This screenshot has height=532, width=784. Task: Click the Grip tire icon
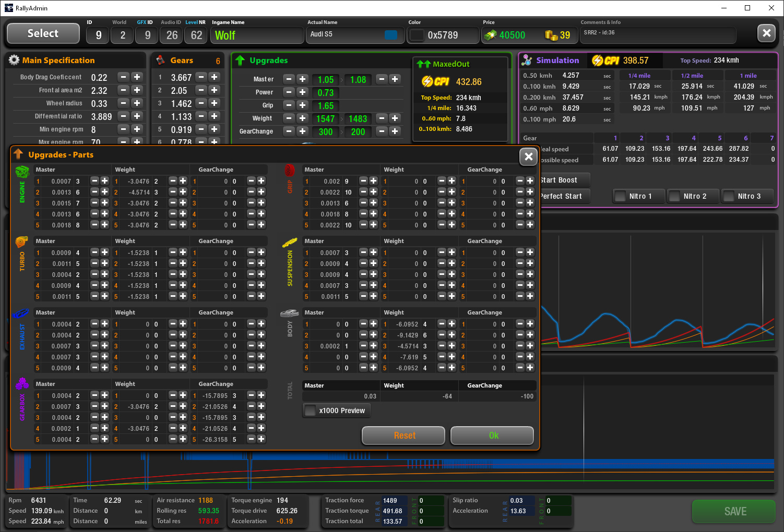click(290, 171)
